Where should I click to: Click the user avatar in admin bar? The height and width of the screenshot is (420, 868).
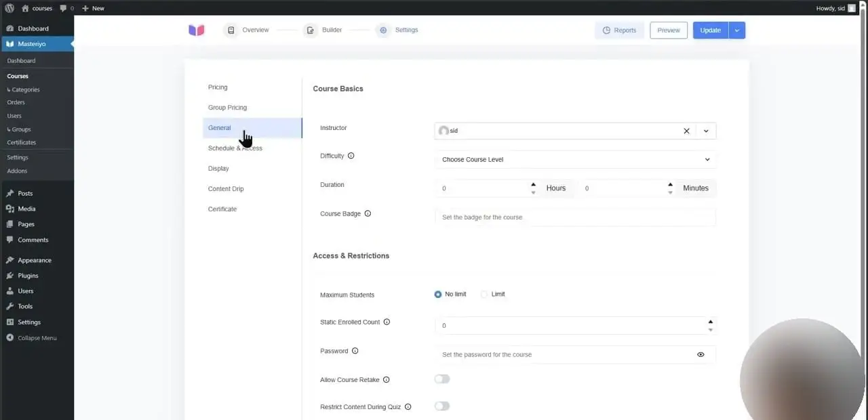tap(852, 8)
